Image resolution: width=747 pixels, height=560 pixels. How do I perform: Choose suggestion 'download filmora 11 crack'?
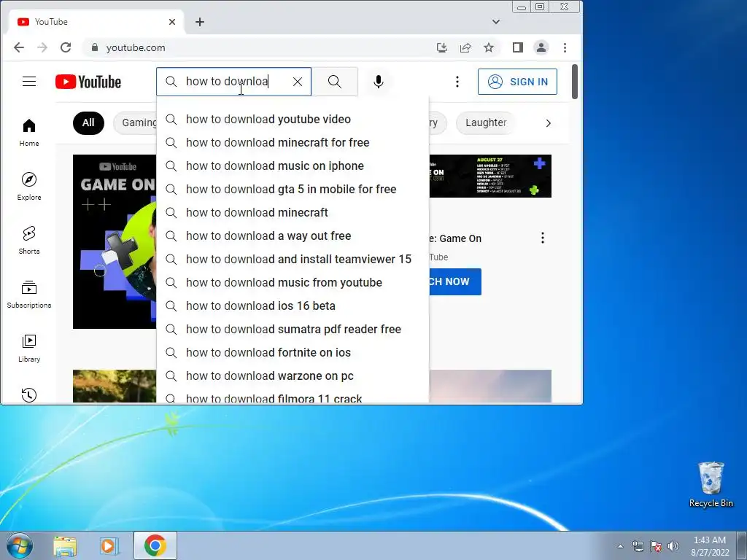coord(293,396)
